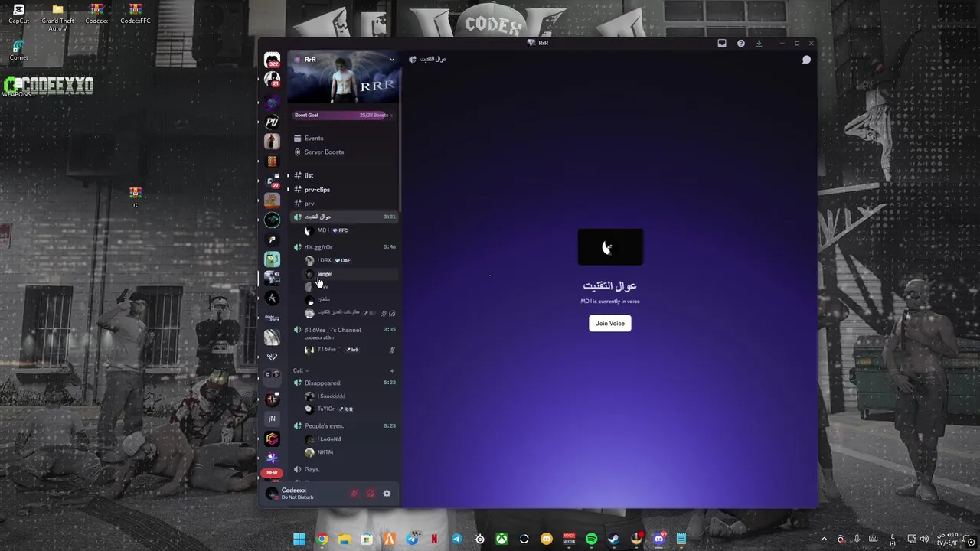Click the voice channel preview thumbnail
The width and height of the screenshot is (980, 551).
click(610, 247)
